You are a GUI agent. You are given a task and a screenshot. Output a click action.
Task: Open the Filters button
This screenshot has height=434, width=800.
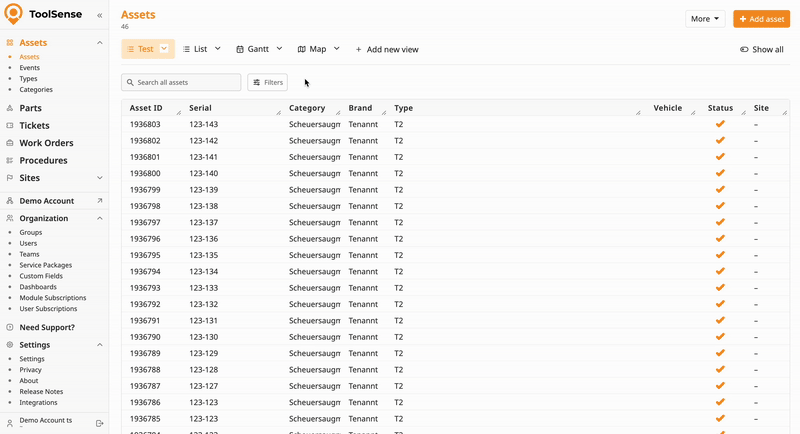[267, 82]
